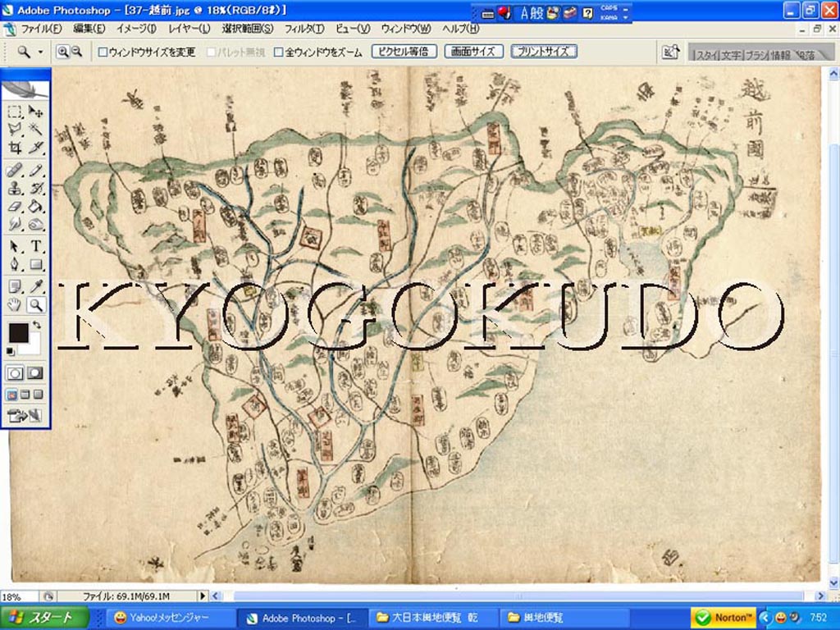Viewport: 840px width, 630px height.
Task: Pick the foreground color swatch
Action: (19, 333)
